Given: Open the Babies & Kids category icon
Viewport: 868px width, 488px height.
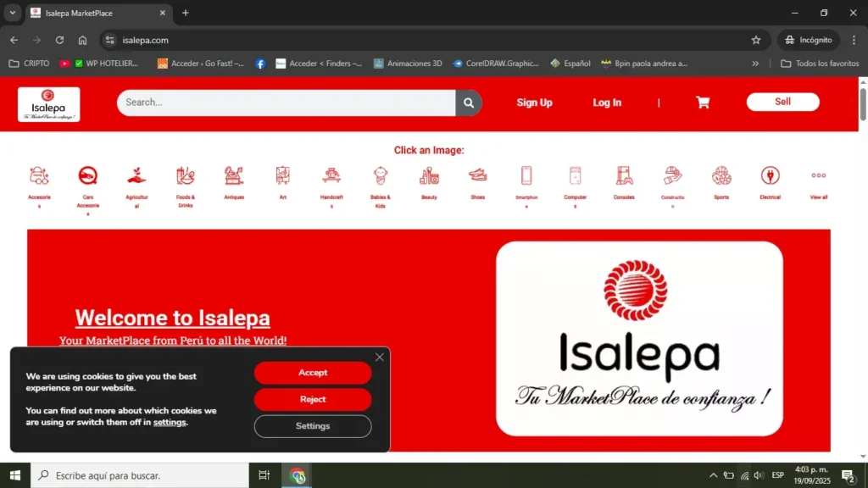Looking at the screenshot, I should 381,176.
